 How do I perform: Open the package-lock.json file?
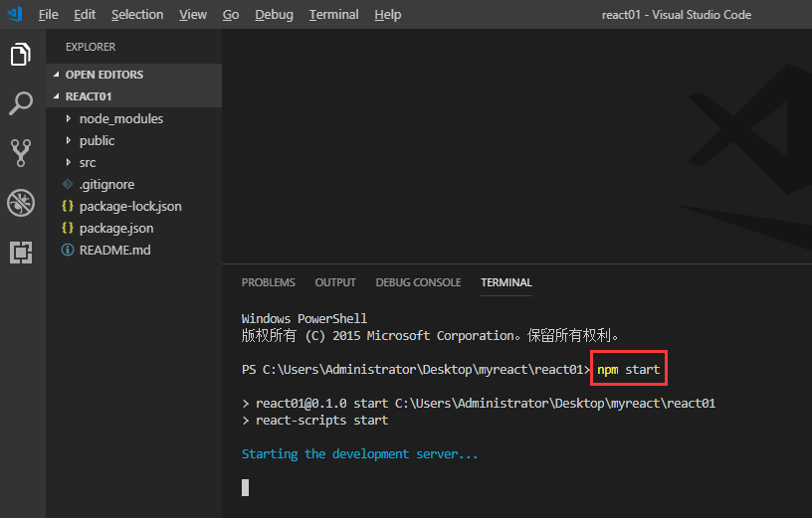pyautogui.click(x=130, y=206)
